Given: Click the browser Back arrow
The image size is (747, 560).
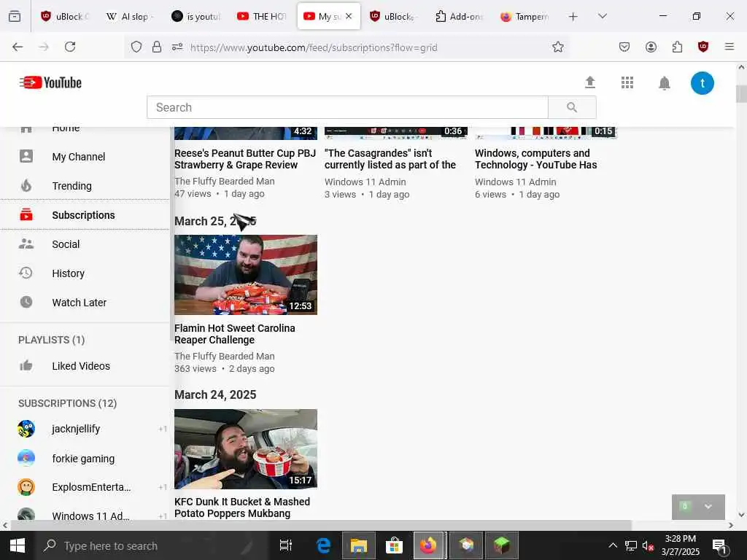Looking at the screenshot, I should (x=18, y=47).
